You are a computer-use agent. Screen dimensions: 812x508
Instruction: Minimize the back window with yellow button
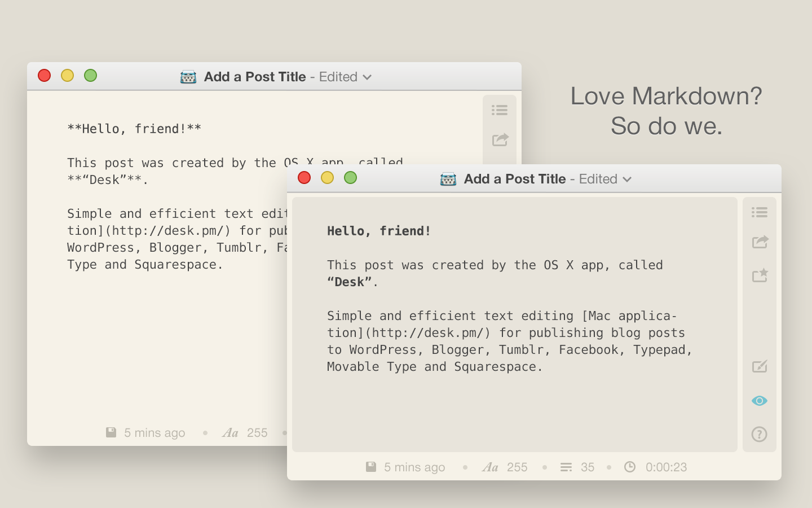pos(67,76)
